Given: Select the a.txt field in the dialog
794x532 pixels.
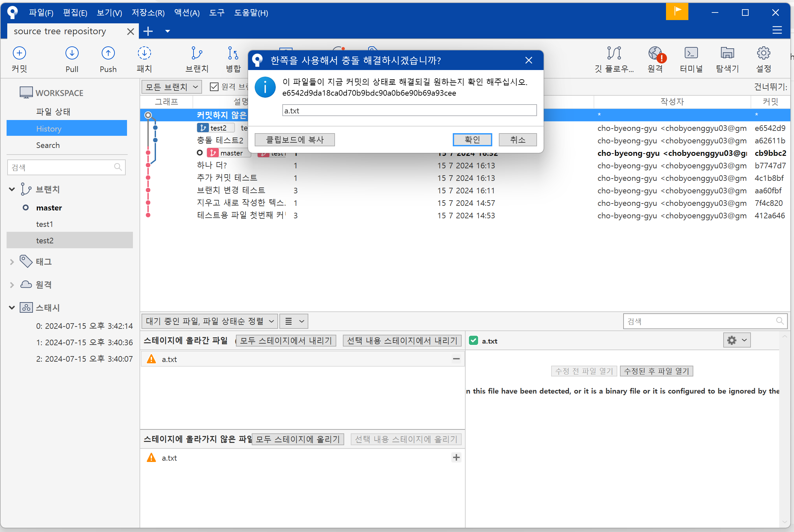Looking at the screenshot, I should (409, 110).
